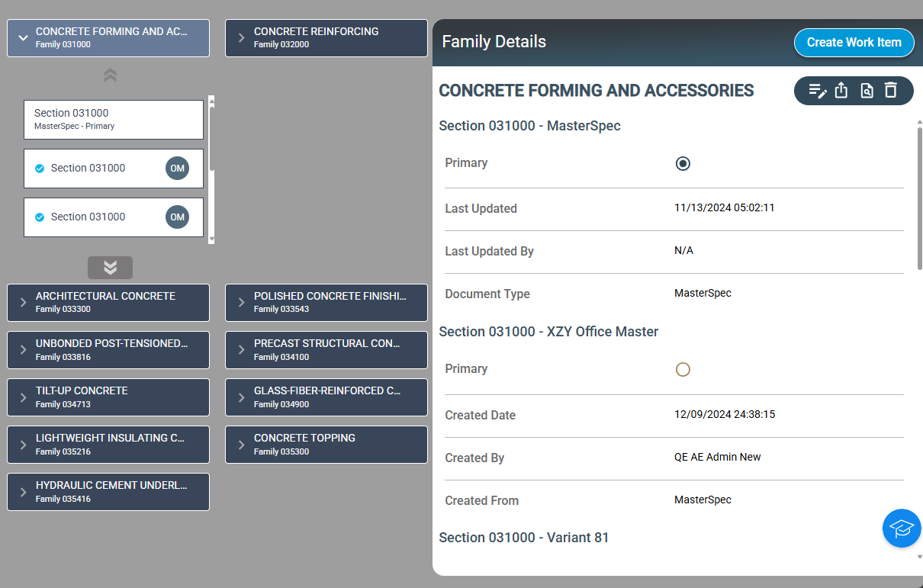Click the export/share icon in Family Details

(x=841, y=91)
